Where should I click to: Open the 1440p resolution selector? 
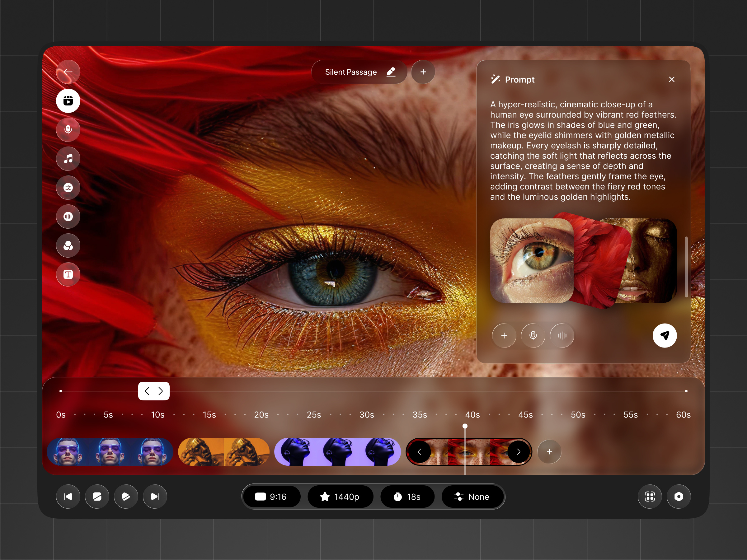(340, 497)
